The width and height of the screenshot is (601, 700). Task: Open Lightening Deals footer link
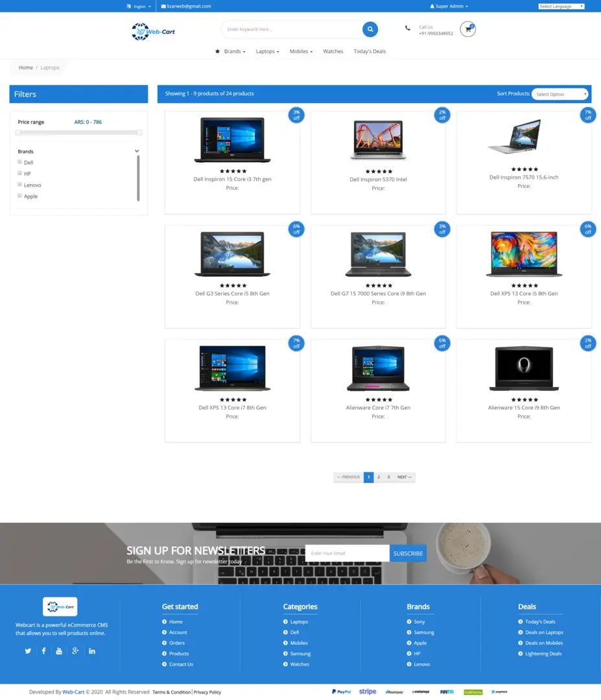click(x=543, y=653)
